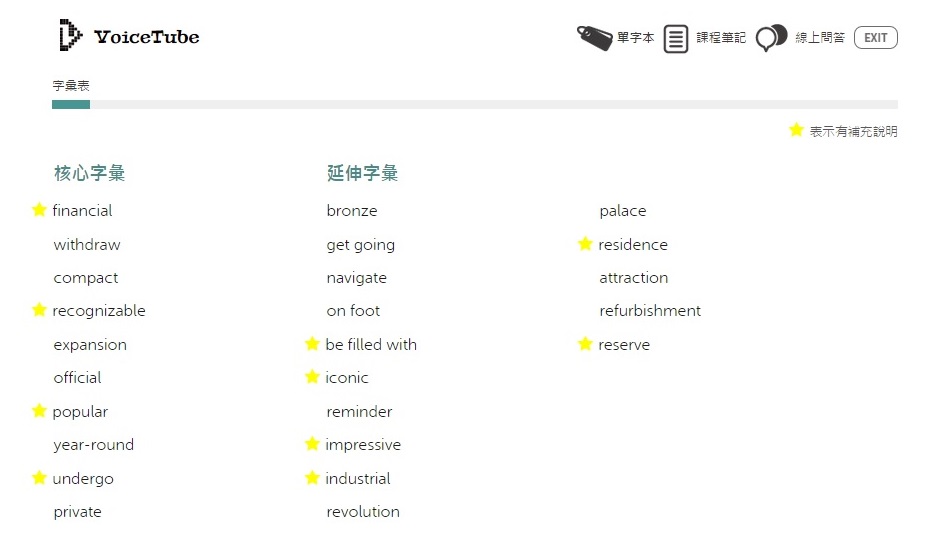Click the star beside 'recognizable'
This screenshot has width=933, height=549.
coord(39,310)
